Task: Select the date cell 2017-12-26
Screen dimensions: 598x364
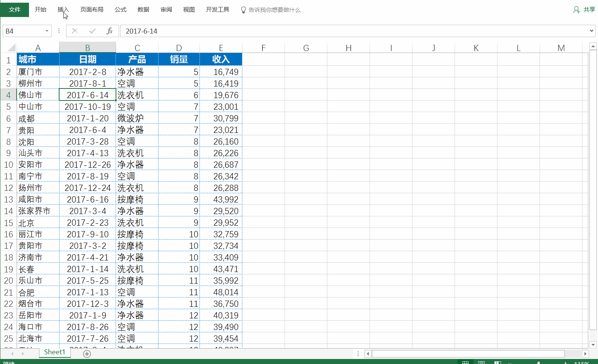Action: (88, 165)
